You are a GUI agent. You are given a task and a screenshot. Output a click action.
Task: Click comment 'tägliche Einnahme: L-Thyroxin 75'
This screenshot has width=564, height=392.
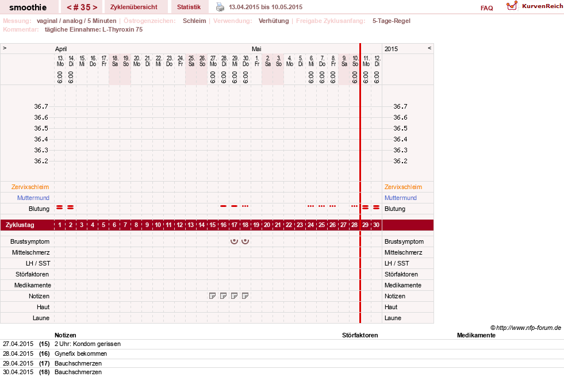pos(94,29)
